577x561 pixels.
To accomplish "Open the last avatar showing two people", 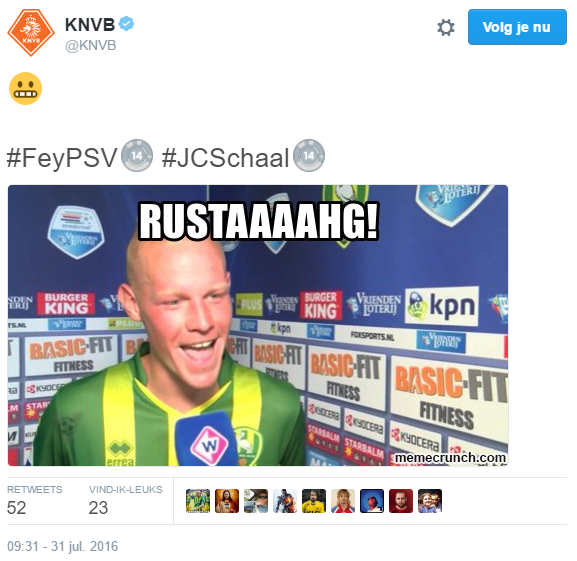I will point(430,501).
